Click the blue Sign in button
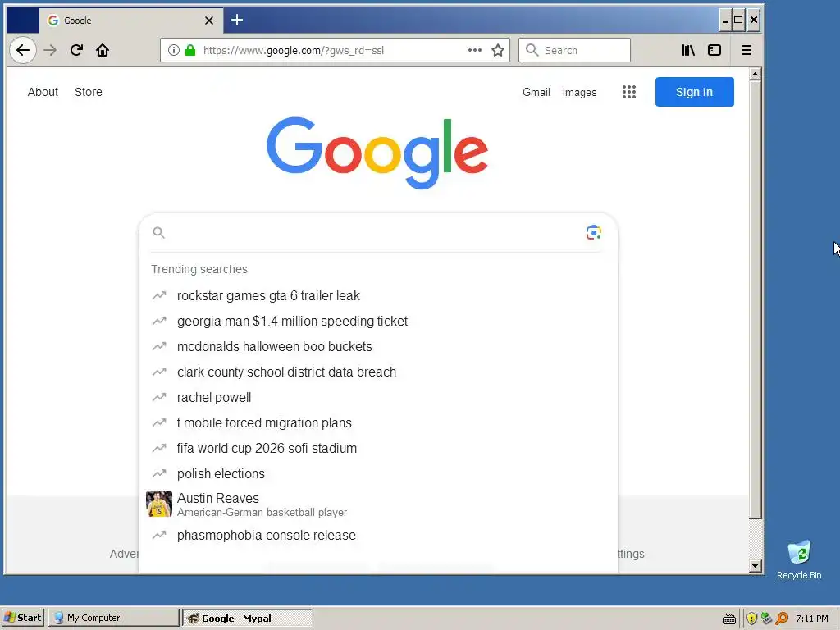 point(694,92)
